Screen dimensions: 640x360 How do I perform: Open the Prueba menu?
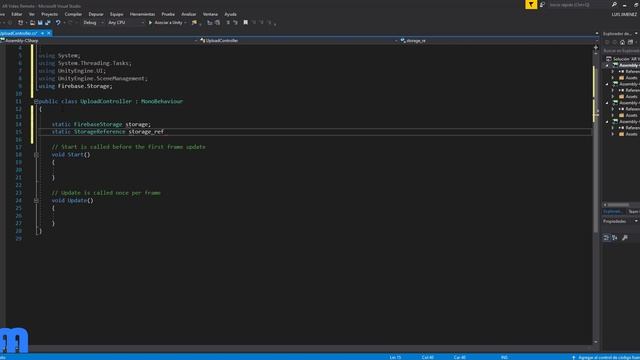168,14
